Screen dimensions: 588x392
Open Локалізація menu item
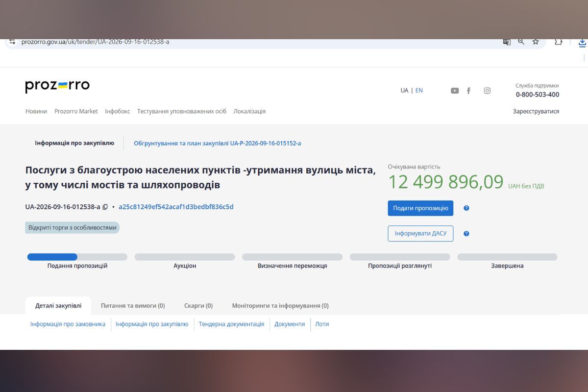tap(249, 111)
